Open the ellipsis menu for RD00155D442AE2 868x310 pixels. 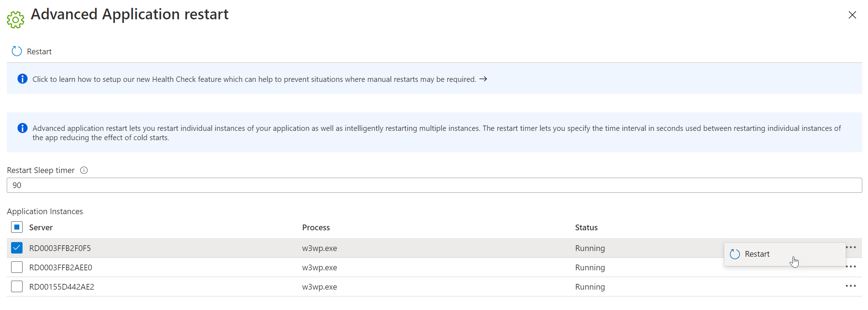(851, 286)
